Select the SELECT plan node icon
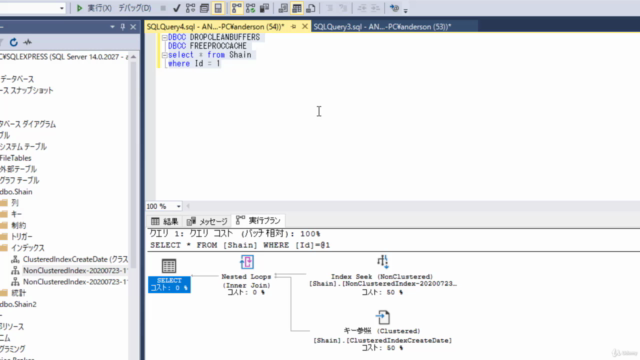Image resolution: width=640 pixels, height=360 pixels. point(169,266)
